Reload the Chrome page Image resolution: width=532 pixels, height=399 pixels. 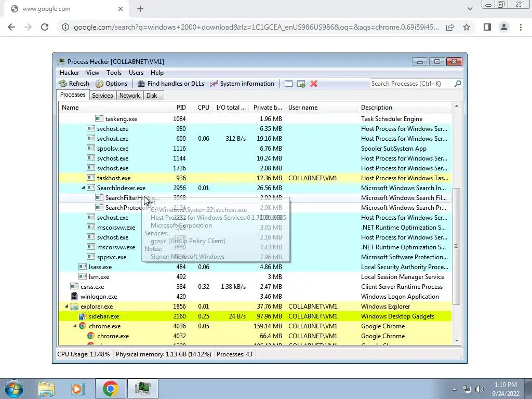point(45,27)
